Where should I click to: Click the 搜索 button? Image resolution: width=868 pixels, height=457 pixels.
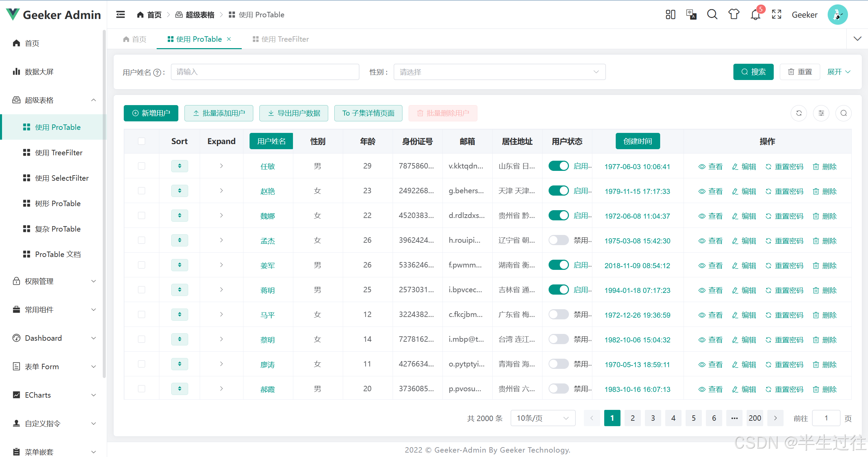pyautogui.click(x=753, y=72)
